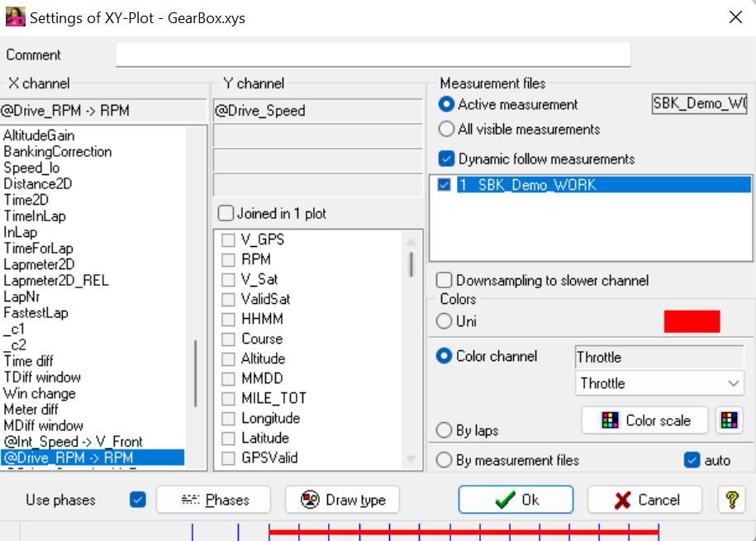This screenshot has height=541, width=756.
Task: Click the red Uni color swatch
Action: tap(692, 321)
